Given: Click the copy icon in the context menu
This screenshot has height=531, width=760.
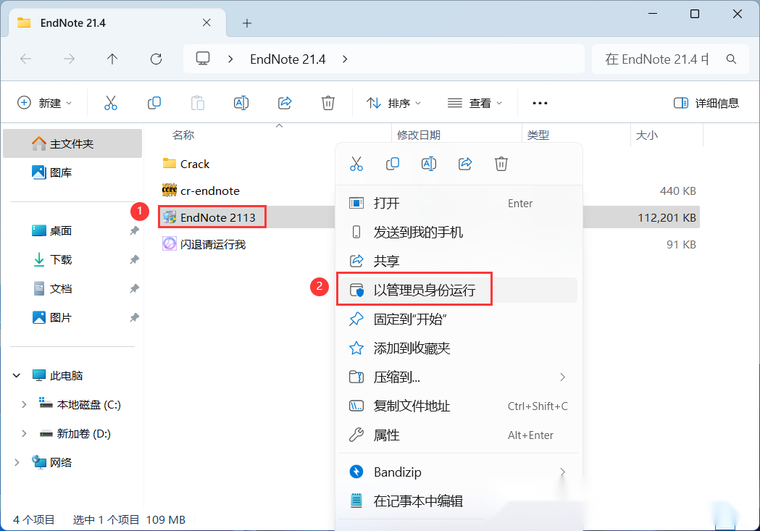Looking at the screenshot, I should click(392, 164).
